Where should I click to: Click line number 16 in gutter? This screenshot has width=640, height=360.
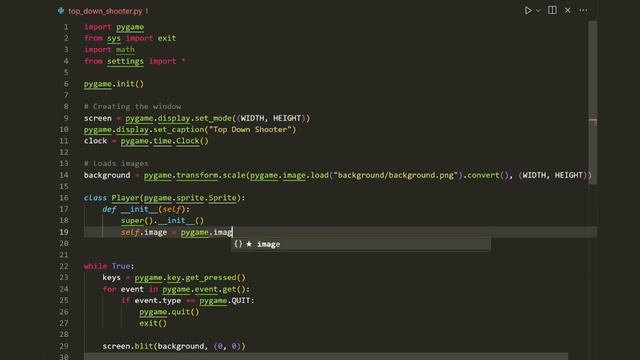pyautogui.click(x=64, y=198)
